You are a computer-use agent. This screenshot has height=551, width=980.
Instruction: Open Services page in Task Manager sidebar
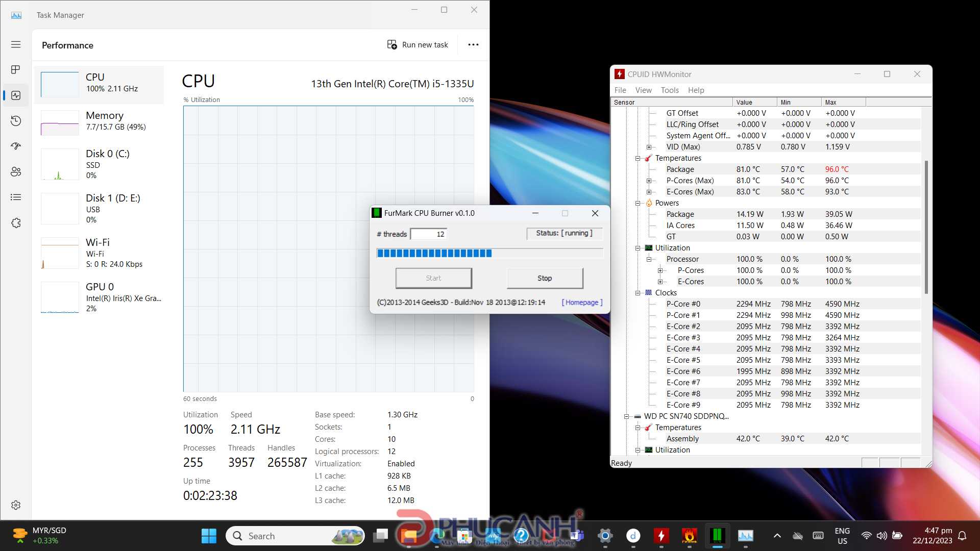click(x=16, y=223)
